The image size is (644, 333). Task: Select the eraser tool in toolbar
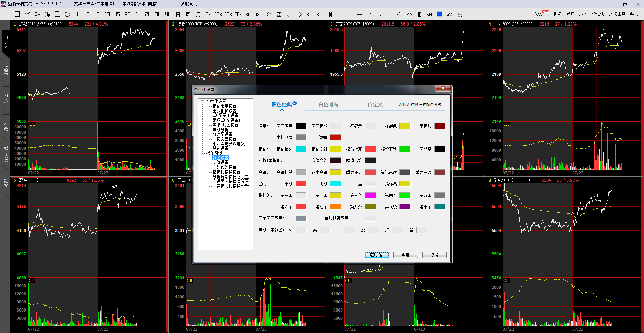click(x=449, y=15)
